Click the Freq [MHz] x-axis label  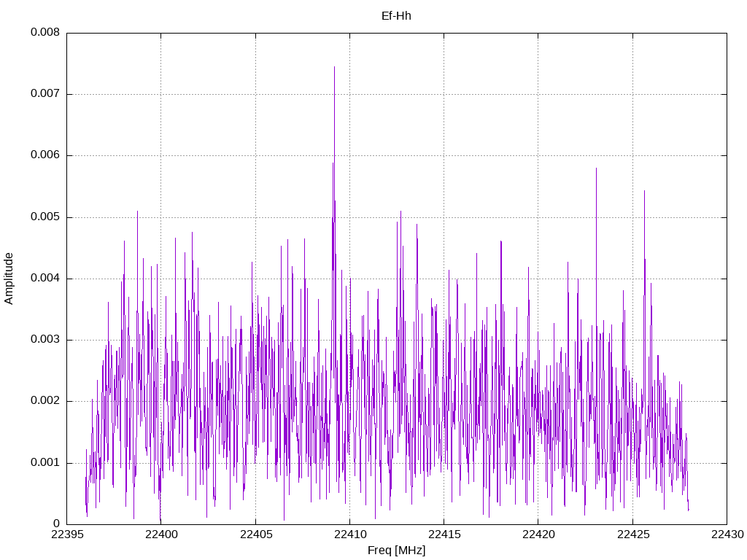(396, 550)
